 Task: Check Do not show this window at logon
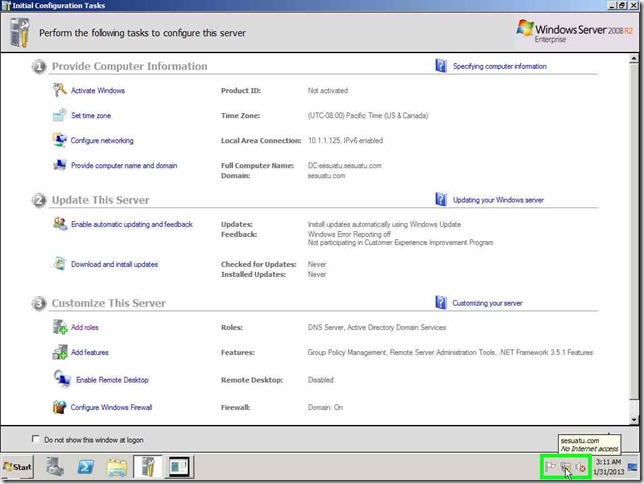click(36, 439)
